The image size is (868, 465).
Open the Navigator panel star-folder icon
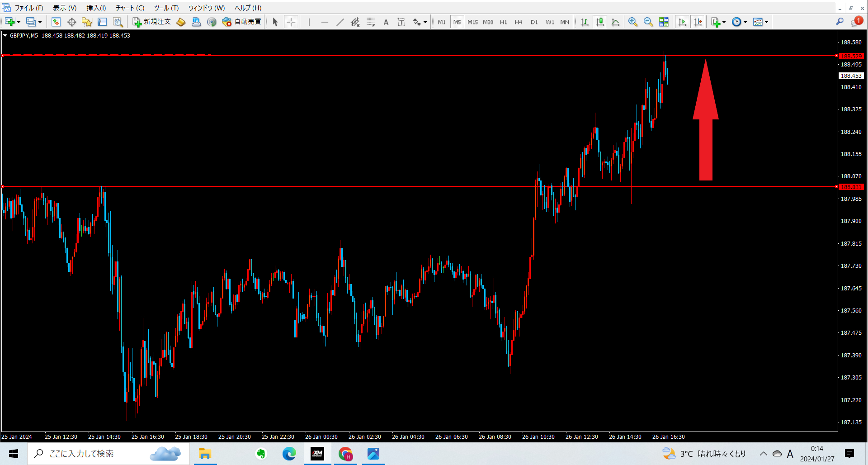(87, 22)
